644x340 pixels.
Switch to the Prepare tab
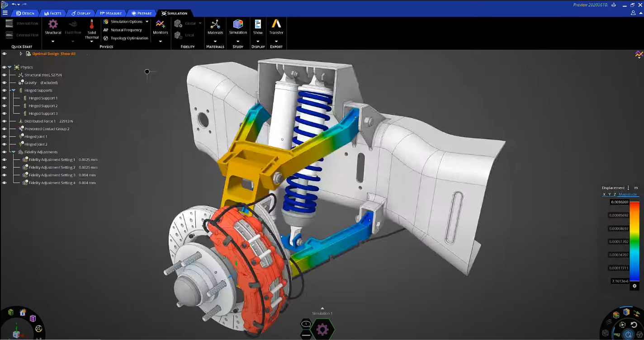[x=142, y=13]
